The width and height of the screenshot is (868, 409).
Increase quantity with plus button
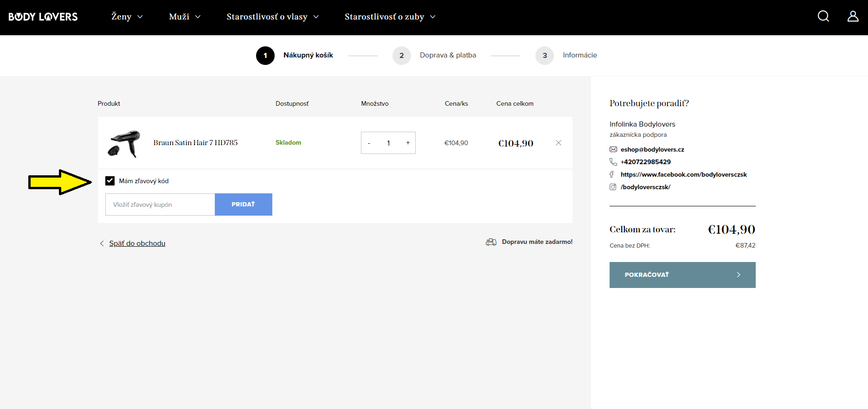[x=408, y=143]
